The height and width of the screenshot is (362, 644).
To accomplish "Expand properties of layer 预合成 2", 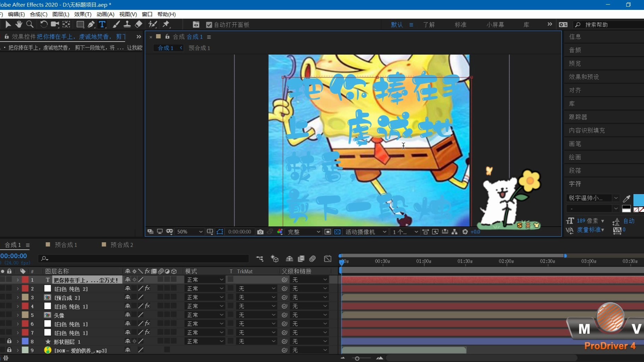I will [18, 297].
